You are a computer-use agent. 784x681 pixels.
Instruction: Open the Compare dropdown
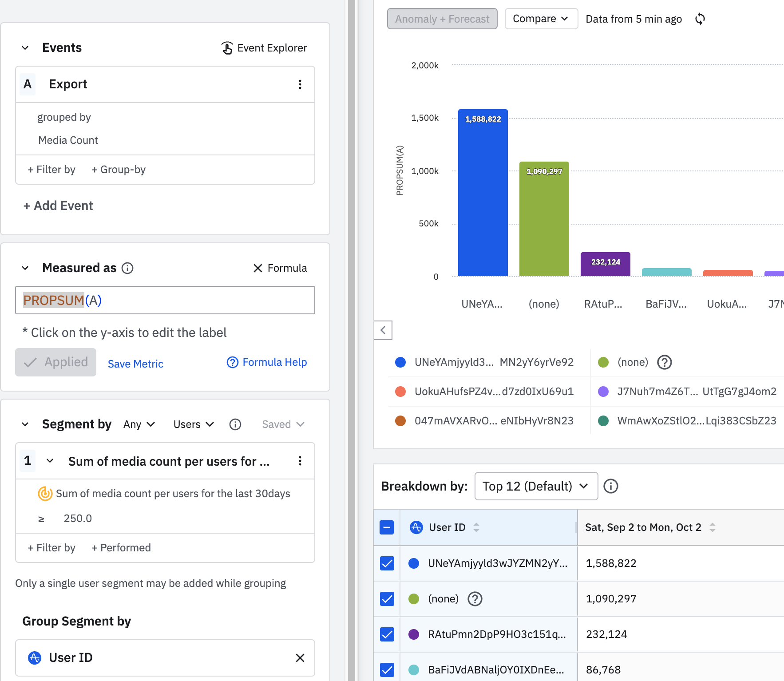(x=541, y=19)
